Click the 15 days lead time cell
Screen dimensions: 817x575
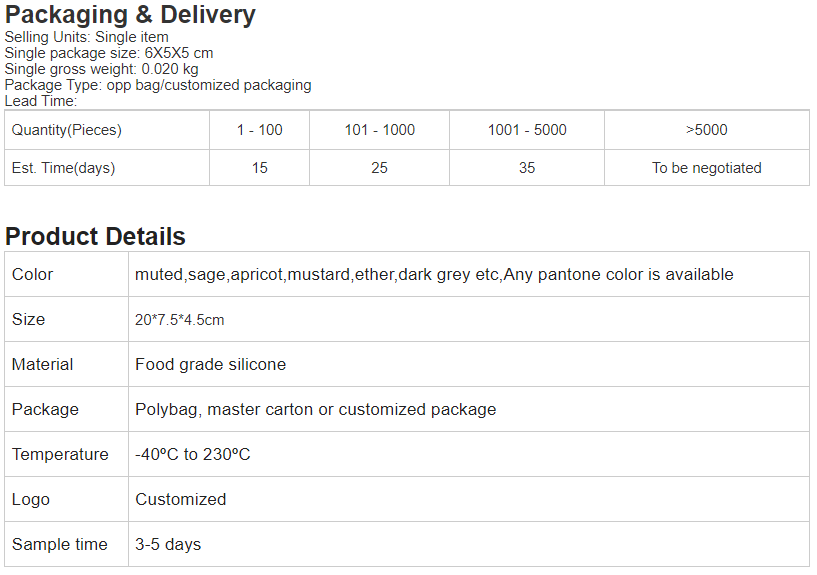(x=259, y=168)
